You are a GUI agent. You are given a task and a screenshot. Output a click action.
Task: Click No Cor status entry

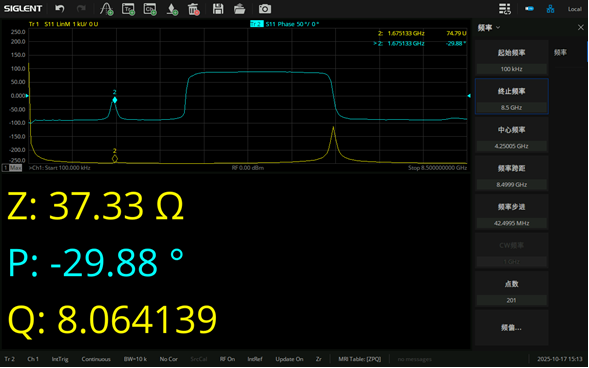click(168, 359)
